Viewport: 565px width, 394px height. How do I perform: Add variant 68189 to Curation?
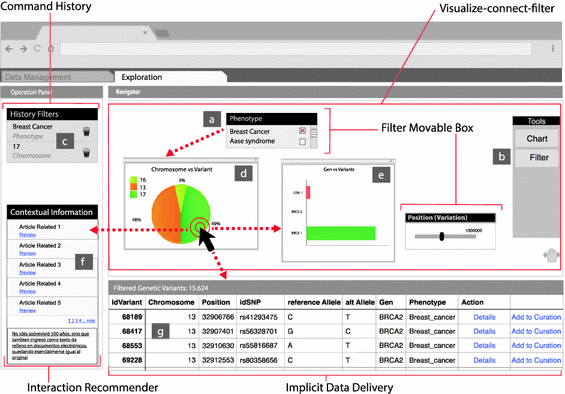click(536, 317)
